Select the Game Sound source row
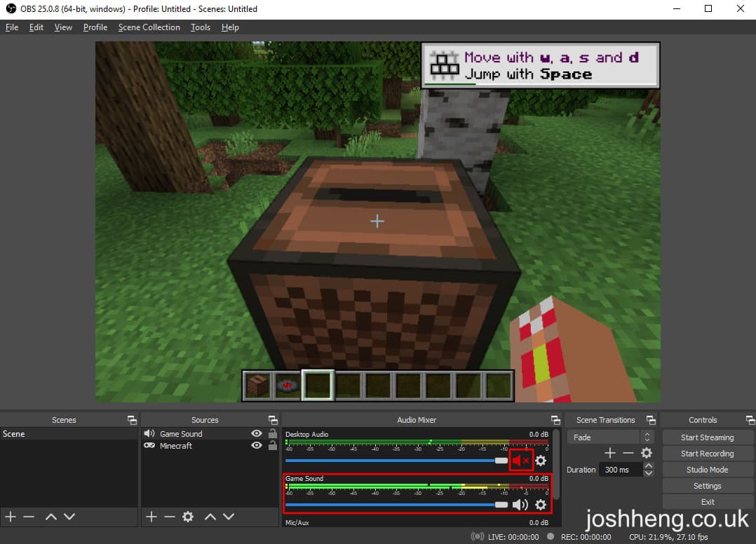Viewport: 756px width, 544px height. (210, 434)
